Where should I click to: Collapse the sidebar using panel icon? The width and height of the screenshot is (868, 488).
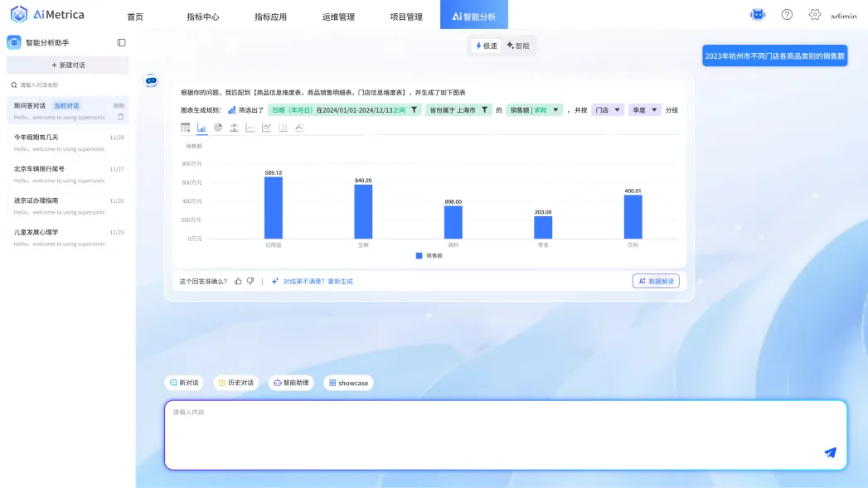coord(122,42)
